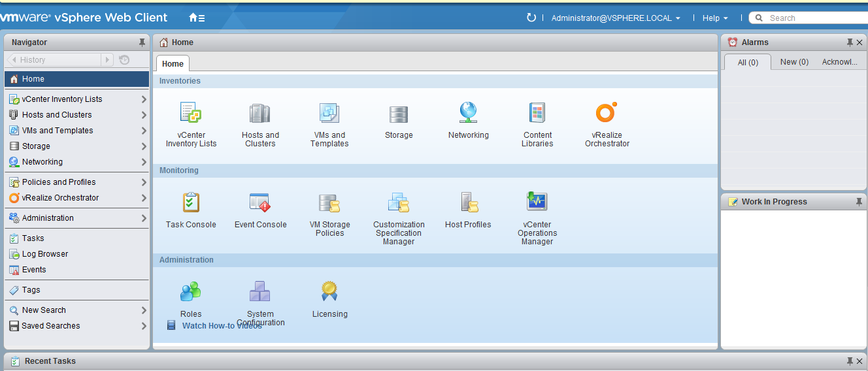Expand Networking chevron in Navigator
The width and height of the screenshot is (868, 371).
[144, 162]
